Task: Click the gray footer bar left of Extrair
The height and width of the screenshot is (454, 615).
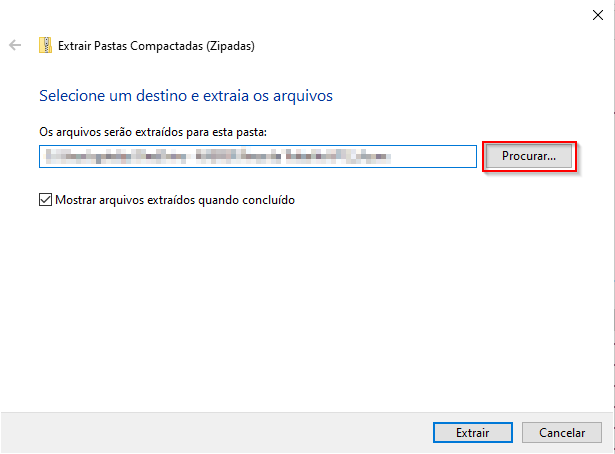Action: [x=216, y=432]
